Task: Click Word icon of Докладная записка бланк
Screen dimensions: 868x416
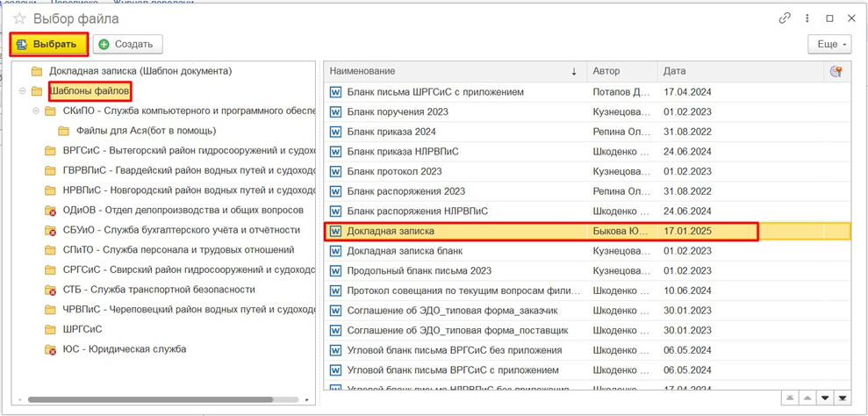Action: [x=335, y=251]
